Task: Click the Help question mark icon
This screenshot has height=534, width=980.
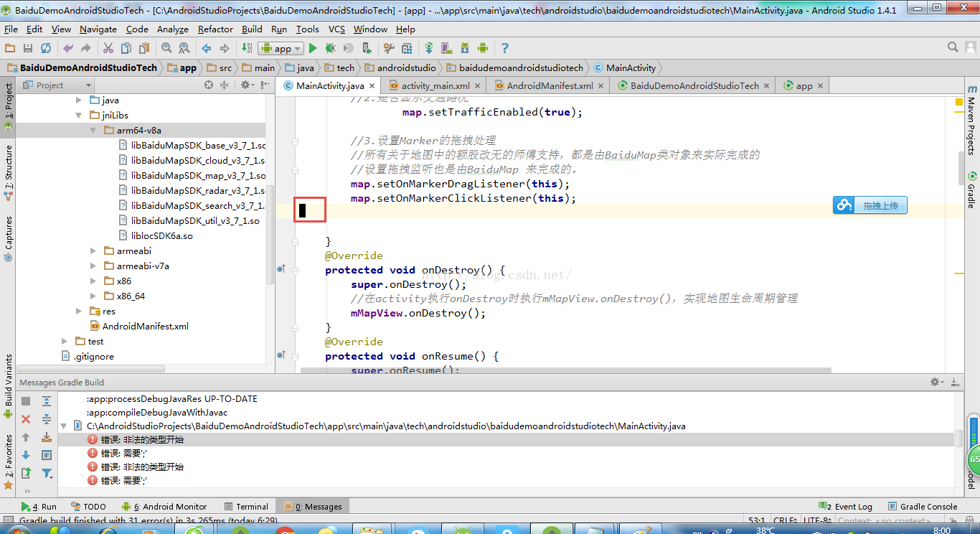Action: tap(505, 48)
